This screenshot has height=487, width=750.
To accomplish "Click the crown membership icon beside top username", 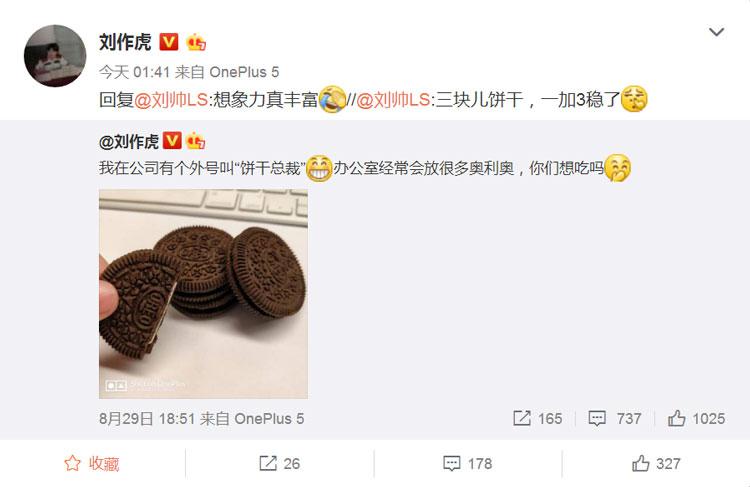I will [x=196, y=42].
